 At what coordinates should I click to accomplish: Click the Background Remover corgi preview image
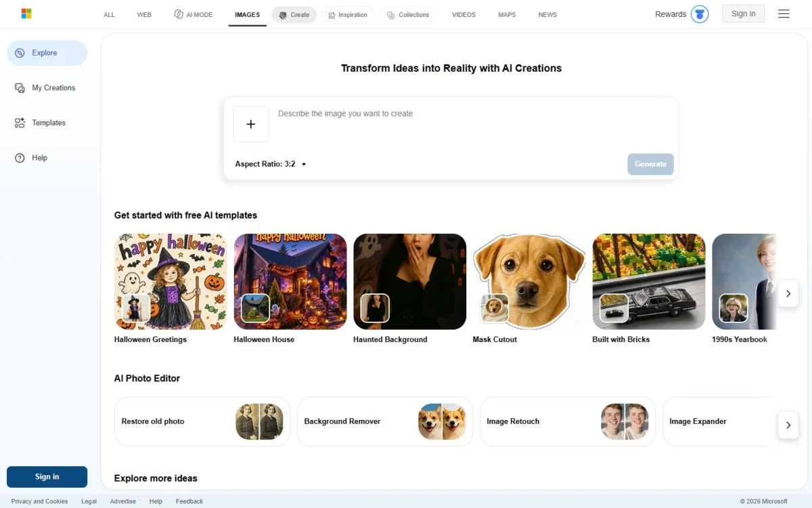pos(442,422)
